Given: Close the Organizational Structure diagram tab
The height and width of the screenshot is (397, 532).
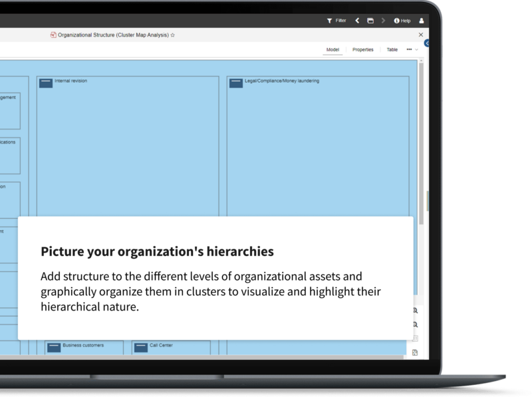Looking at the screenshot, I should [x=420, y=35].
